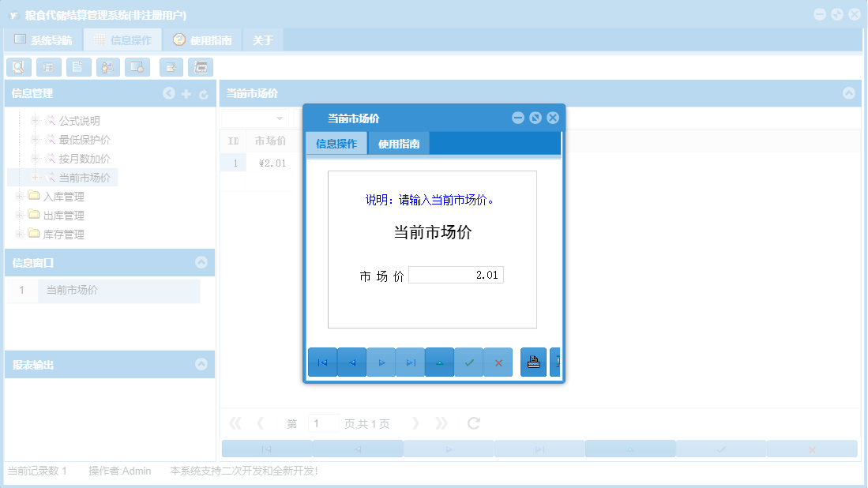Select 当前市场价 in the tree

pyautogui.click(x=85, y=177)
